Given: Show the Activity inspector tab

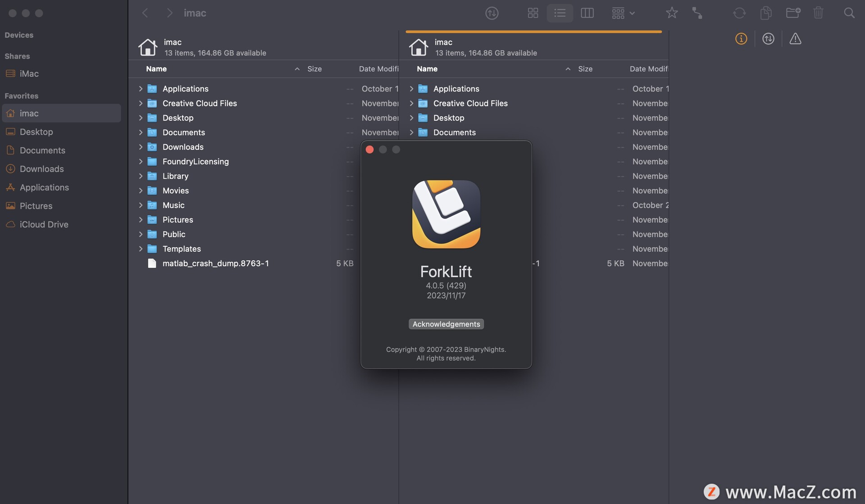Looking at the screenshot, I should click(768, 39).
